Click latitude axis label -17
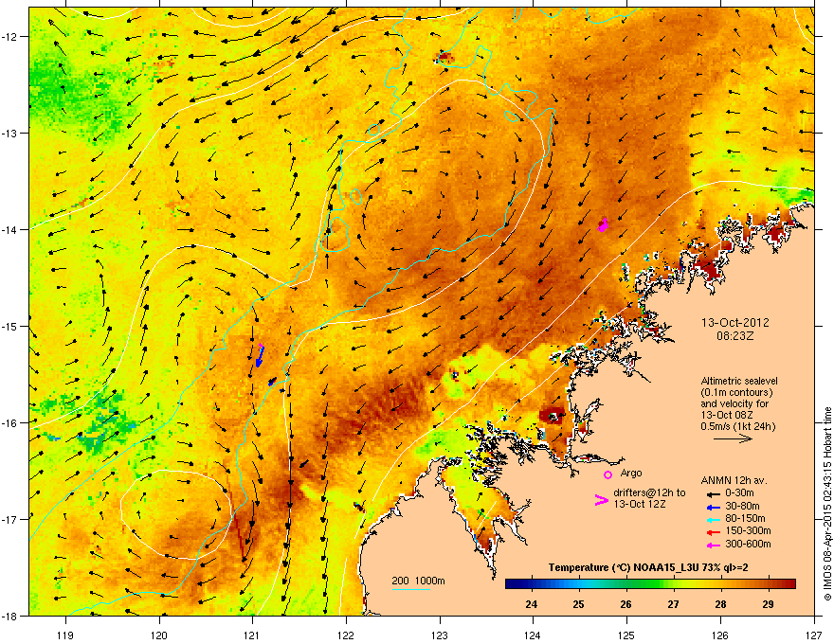 10,519
